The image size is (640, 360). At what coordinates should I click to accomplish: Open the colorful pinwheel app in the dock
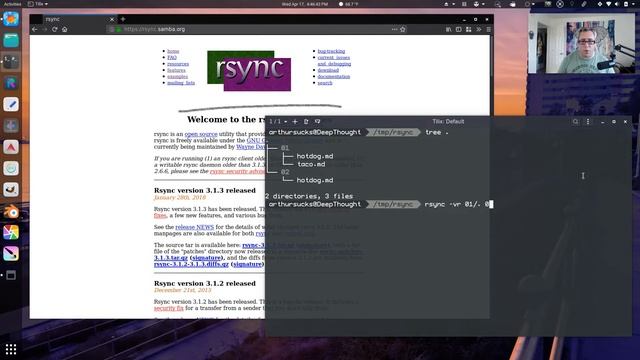click(11, 232)
